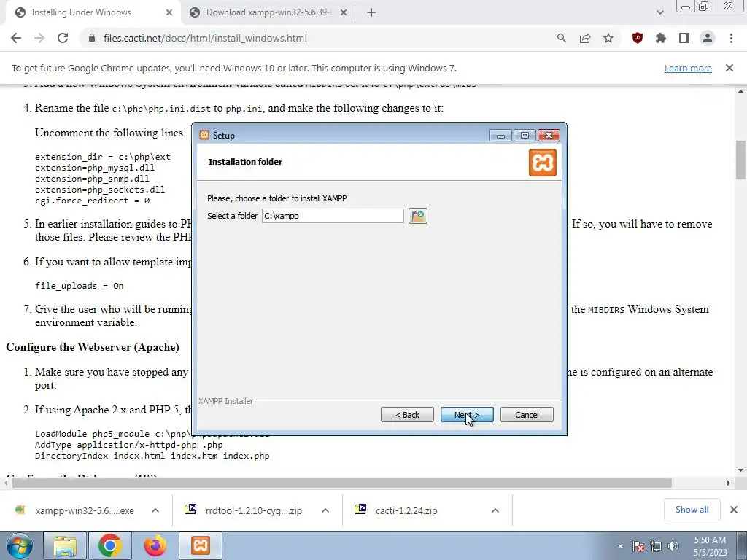
Task: Open the Extensions puzzle icon
Action: [661, 38]
